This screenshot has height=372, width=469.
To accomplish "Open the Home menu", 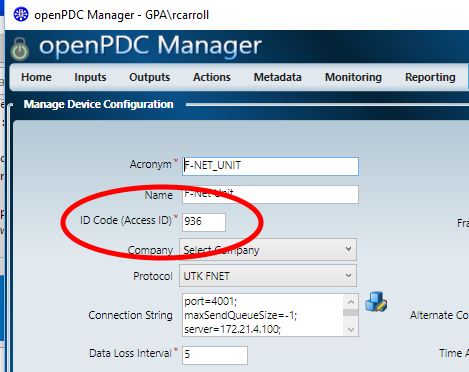I will pyautogui.click(x=36, y=77).
